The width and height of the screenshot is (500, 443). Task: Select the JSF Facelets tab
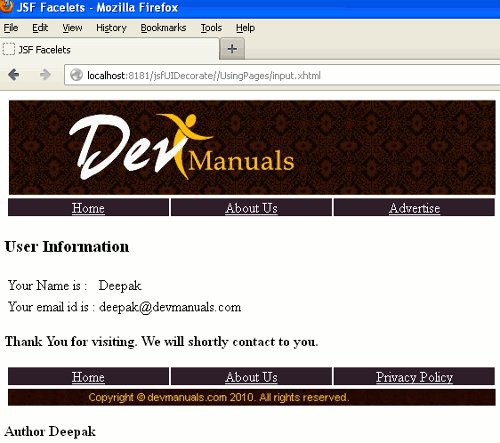point(109,49)
